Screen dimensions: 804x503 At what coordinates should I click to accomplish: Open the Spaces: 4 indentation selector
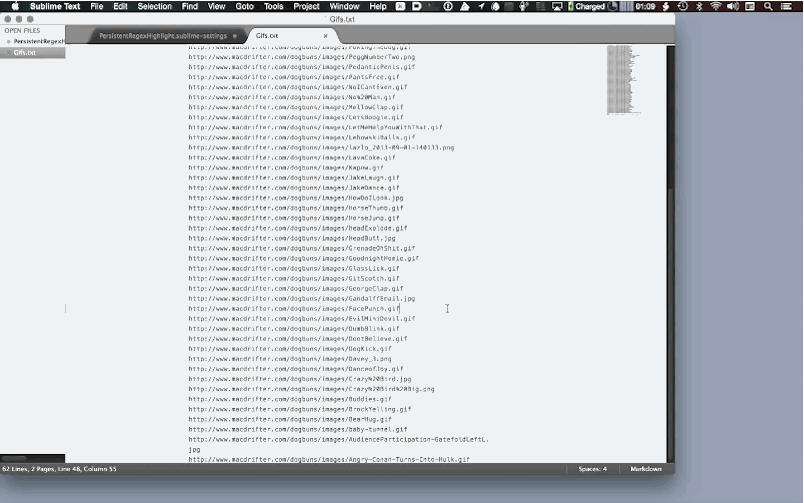point(592,469)
